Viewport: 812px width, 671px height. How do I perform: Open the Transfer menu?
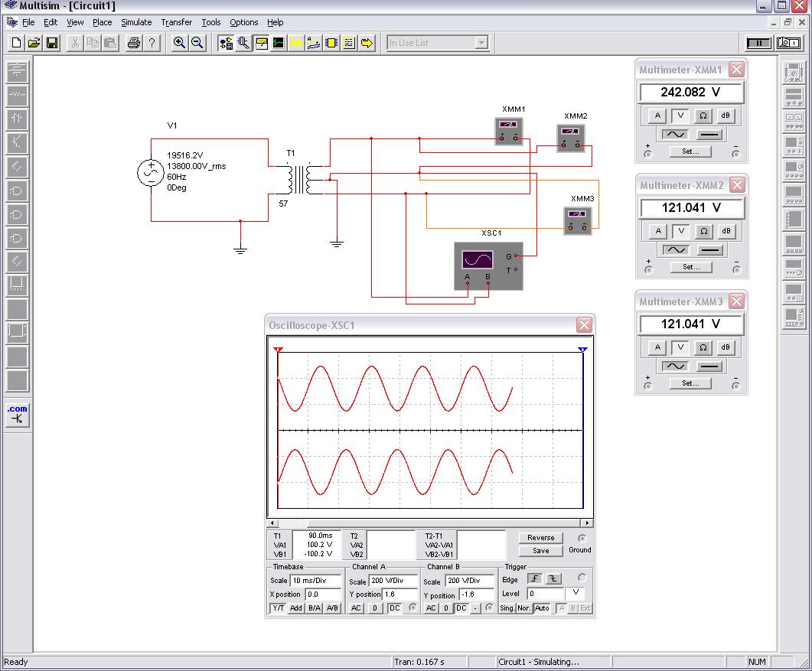pos(176,22)
